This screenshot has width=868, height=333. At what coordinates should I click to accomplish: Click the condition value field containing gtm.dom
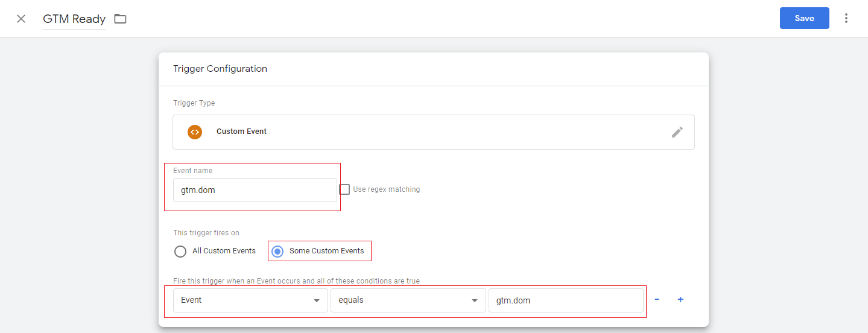pyautogui.click(x=565, y=300)
